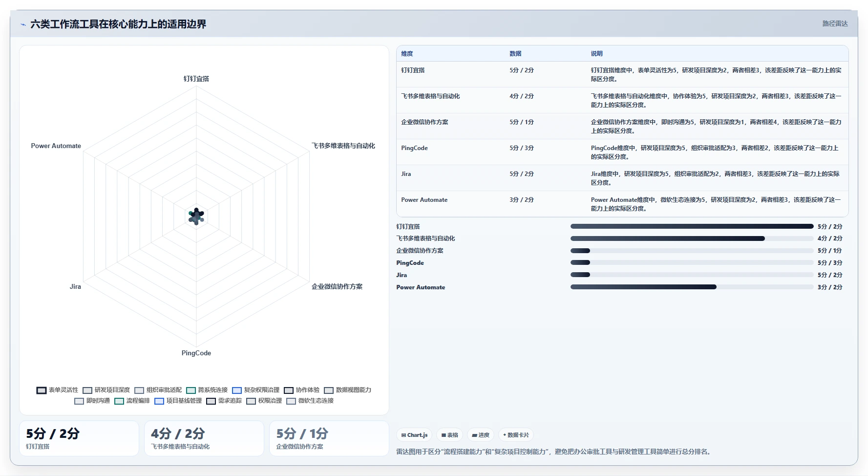Click the 钉钉宜搭 progress bar
Image resolution: width=868 pixels, height=476 pixels.
692,226
